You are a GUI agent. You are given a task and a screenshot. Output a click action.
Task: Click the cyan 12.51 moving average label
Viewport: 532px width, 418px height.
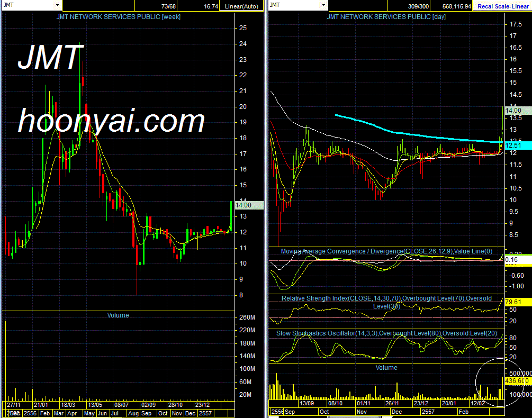(x=518, y=146)
